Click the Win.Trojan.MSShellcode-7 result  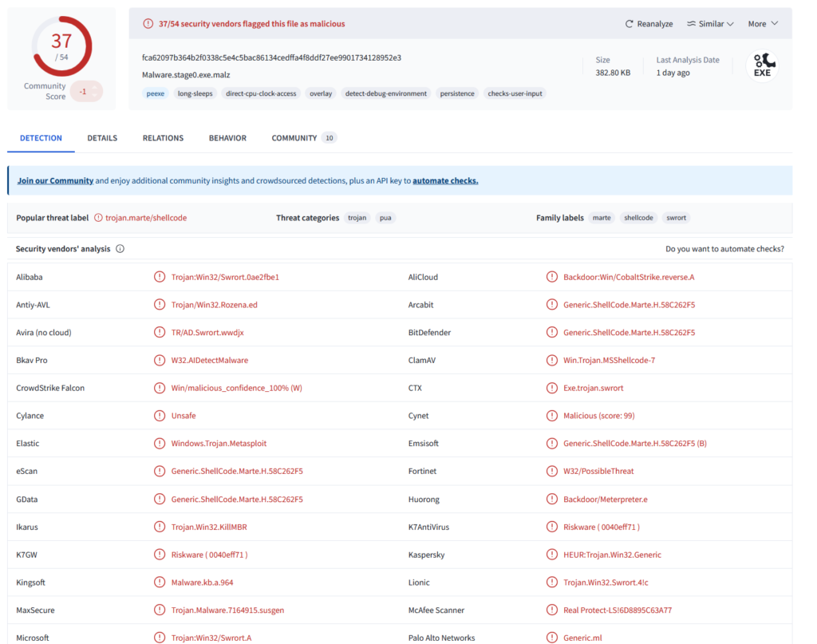[x=609, y=360]
